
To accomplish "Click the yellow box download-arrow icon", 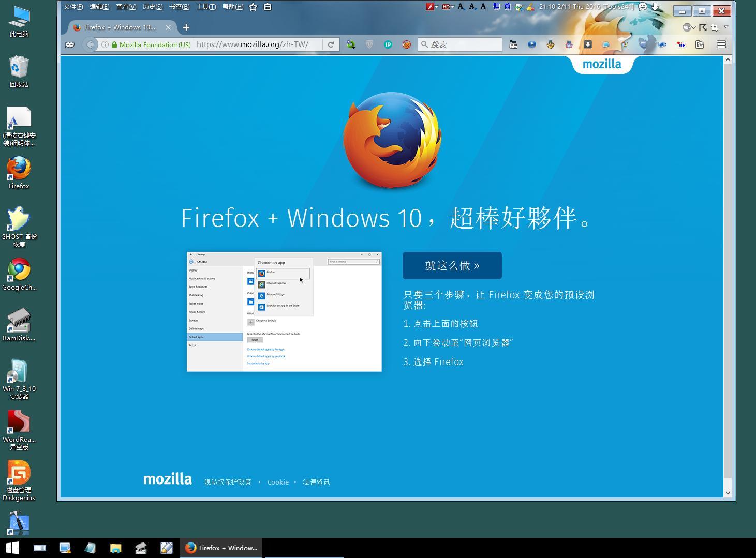I will [x=551, y=44].
